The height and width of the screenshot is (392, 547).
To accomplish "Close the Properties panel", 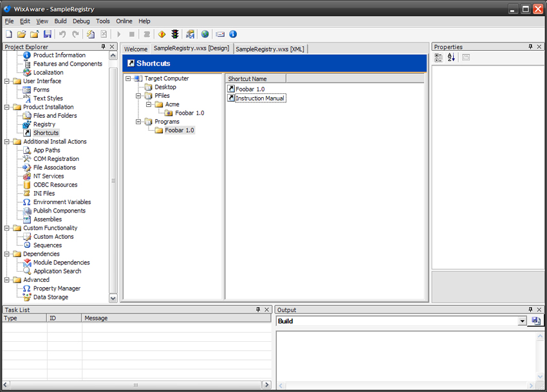I will 539,46.
